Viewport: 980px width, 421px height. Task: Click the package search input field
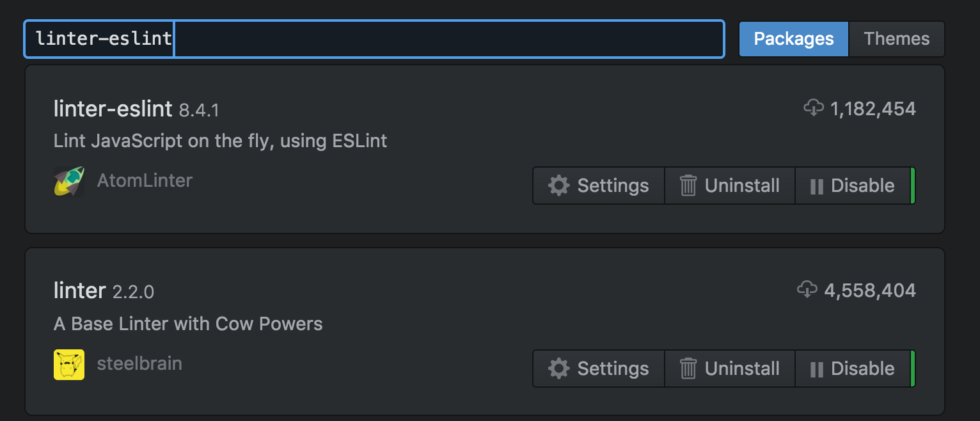(374, 39)
